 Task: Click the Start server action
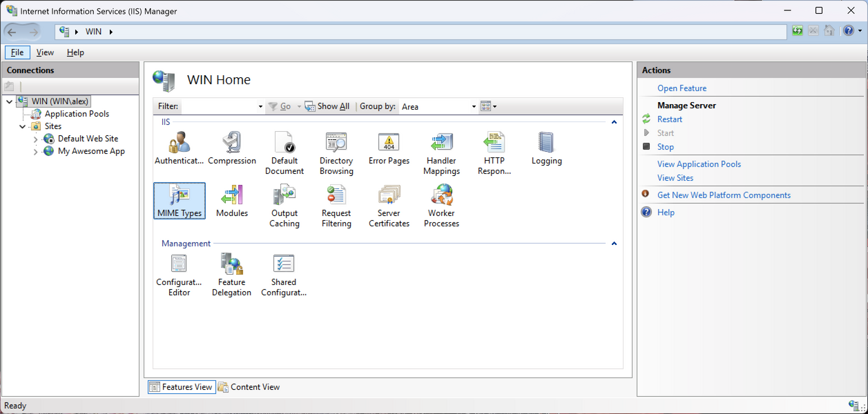click(x=666, y=133)
